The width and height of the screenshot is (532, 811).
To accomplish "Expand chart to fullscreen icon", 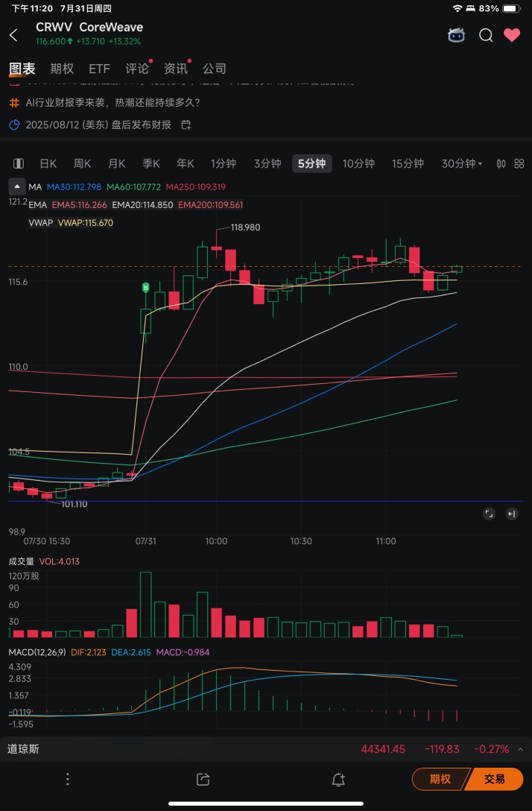I will coord(489,514).
